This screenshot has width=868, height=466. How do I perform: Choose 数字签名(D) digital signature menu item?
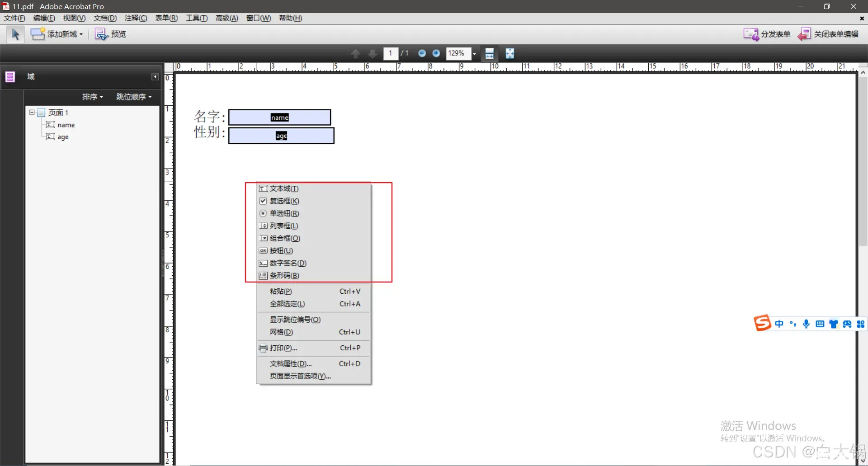pyautogui.click(x=313, y=263)
